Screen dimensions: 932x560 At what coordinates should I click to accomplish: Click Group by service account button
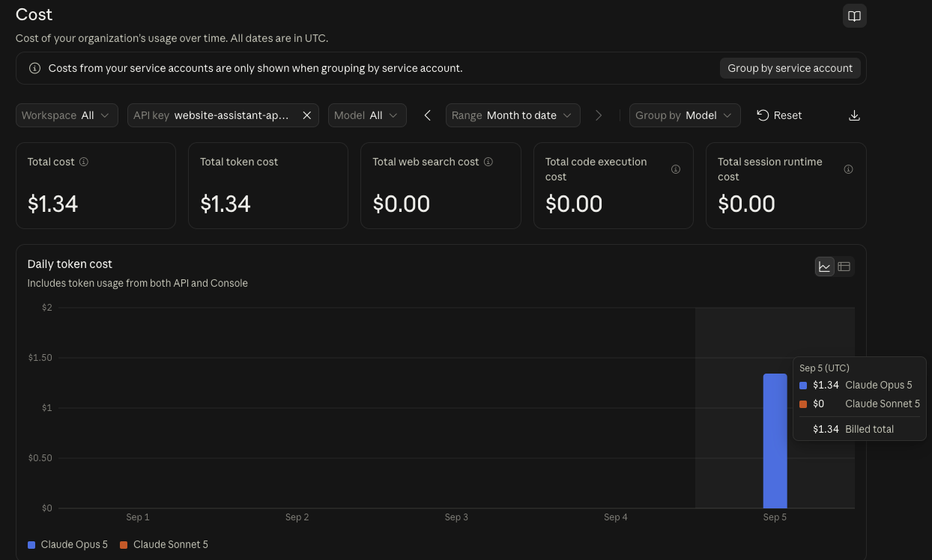click(790, 68)
